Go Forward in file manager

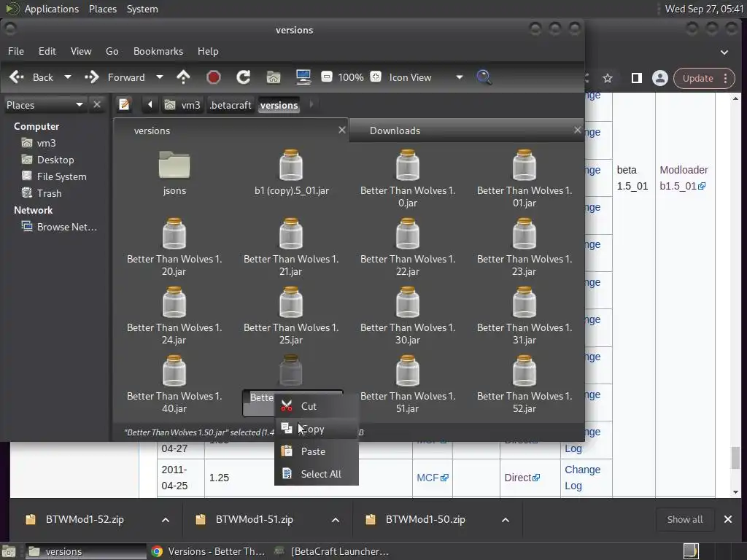[x=115, y=77]
